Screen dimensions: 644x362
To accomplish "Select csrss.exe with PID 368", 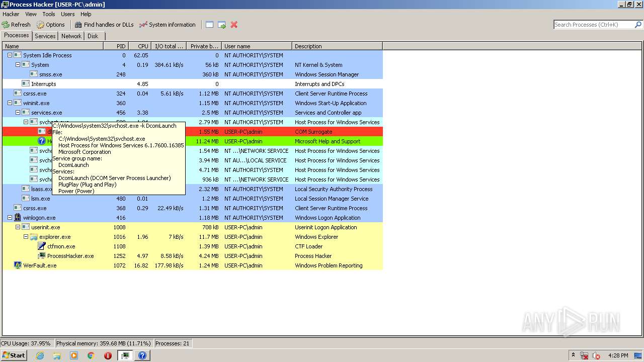I will click(x=193, y=208).
